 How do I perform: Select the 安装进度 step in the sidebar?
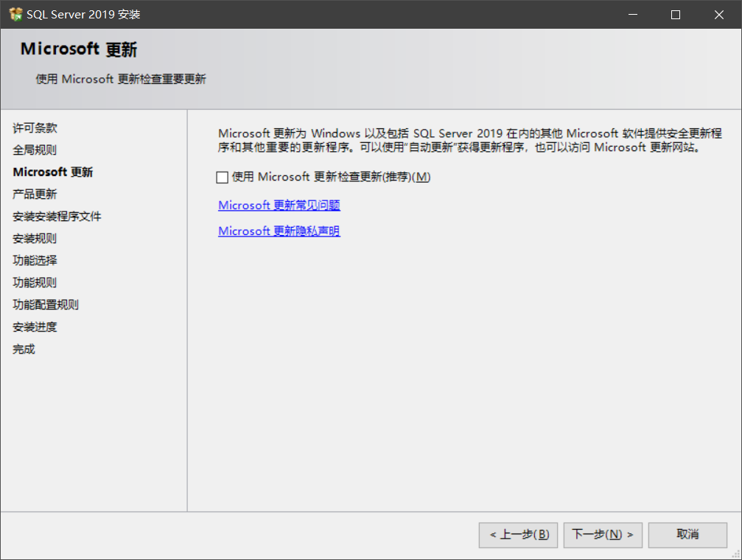tap(35, 327)
